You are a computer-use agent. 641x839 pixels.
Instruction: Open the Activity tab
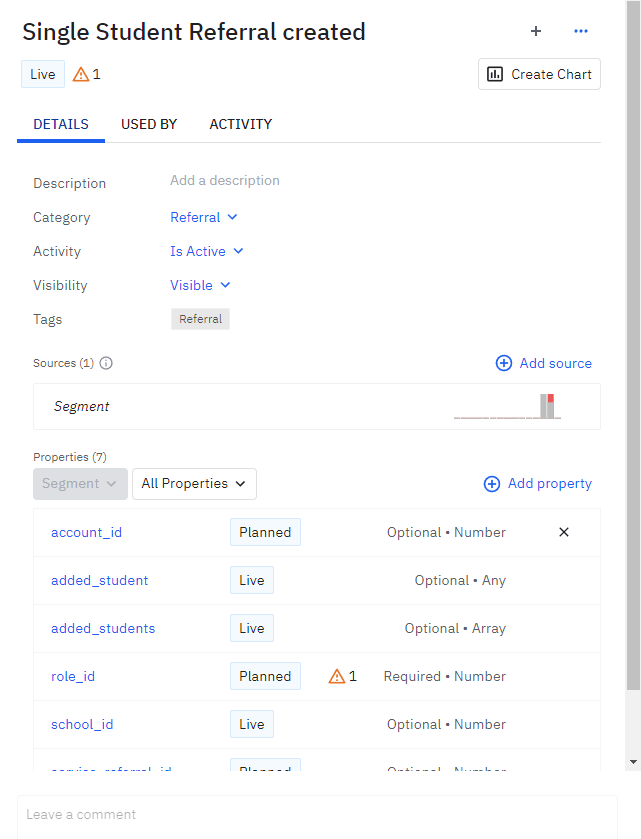click(x=240, y=124)
